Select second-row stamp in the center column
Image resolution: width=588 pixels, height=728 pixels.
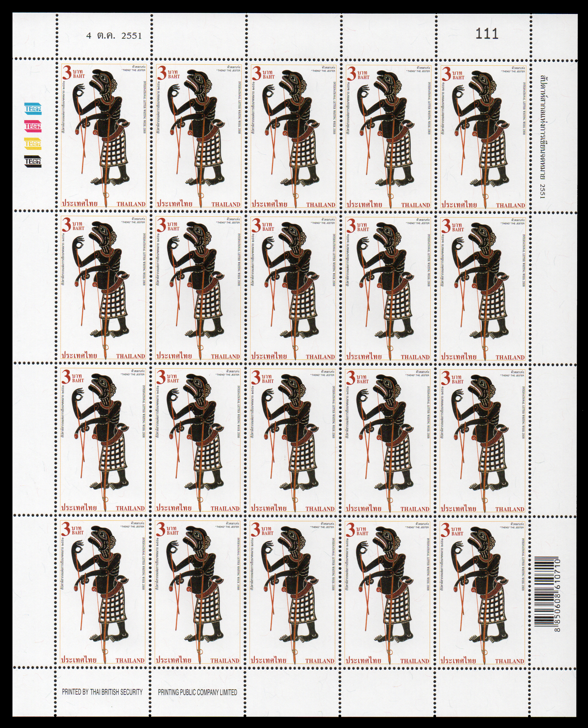point(293,288)
